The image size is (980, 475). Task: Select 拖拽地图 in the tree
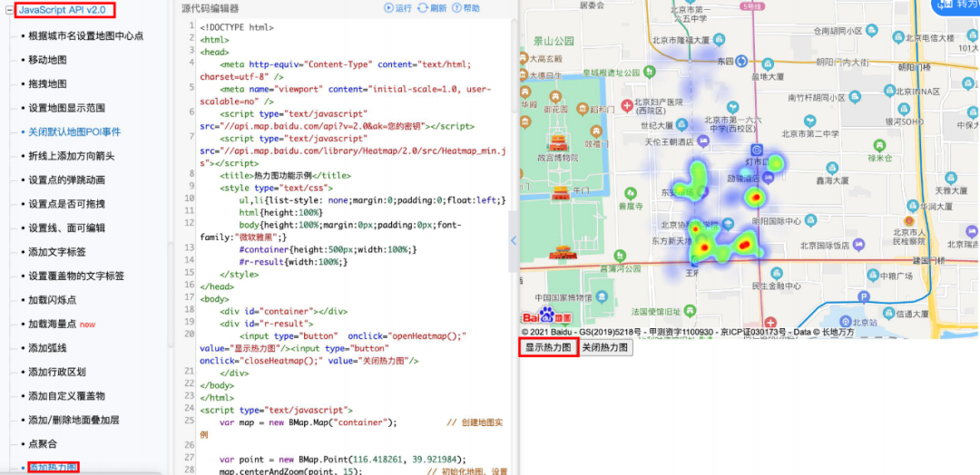click(x=47, y=83)
